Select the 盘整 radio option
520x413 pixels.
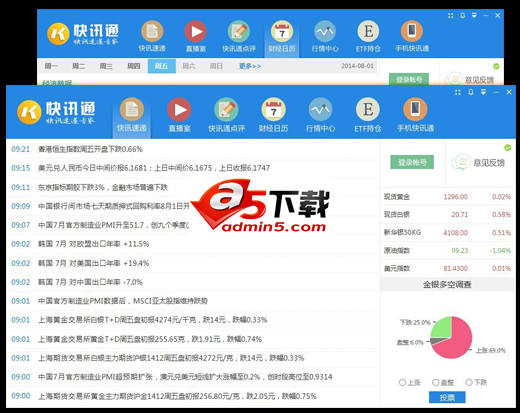(435, 382)
